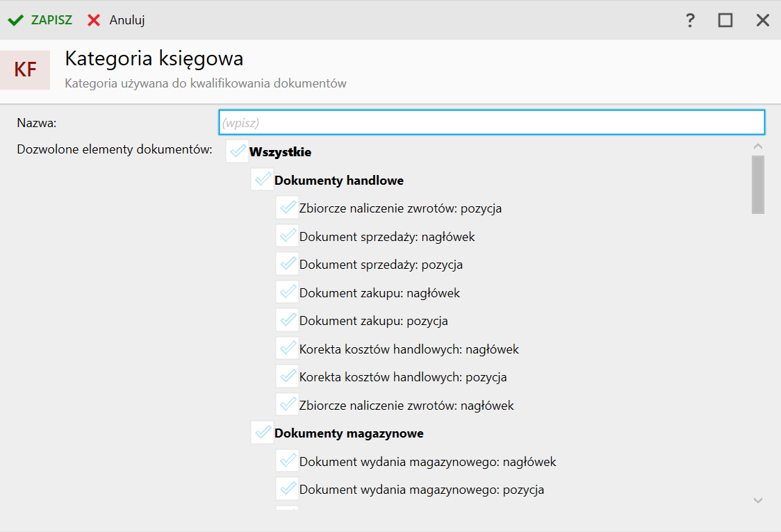Screen dimensions: 781x532
Task: Toggle the Dokumenty handlowe checkbox
Action: (x=262, y=180)
